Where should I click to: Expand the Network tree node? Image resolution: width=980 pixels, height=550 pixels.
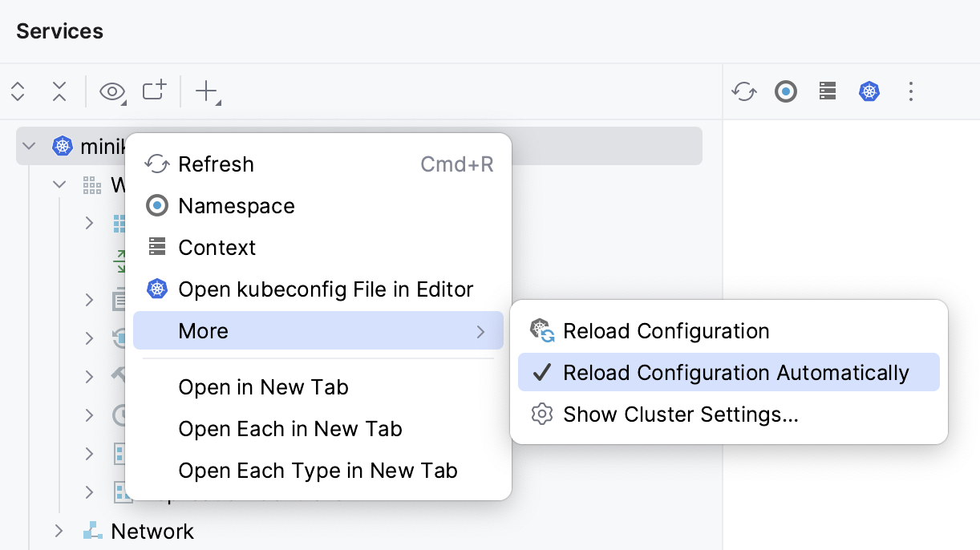(59, 531)
